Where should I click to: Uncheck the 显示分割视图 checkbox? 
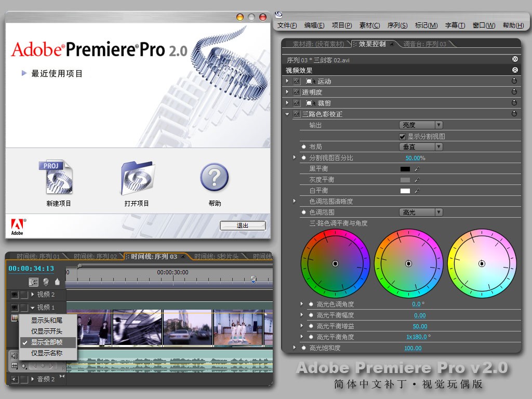click(x=403, y=137)
